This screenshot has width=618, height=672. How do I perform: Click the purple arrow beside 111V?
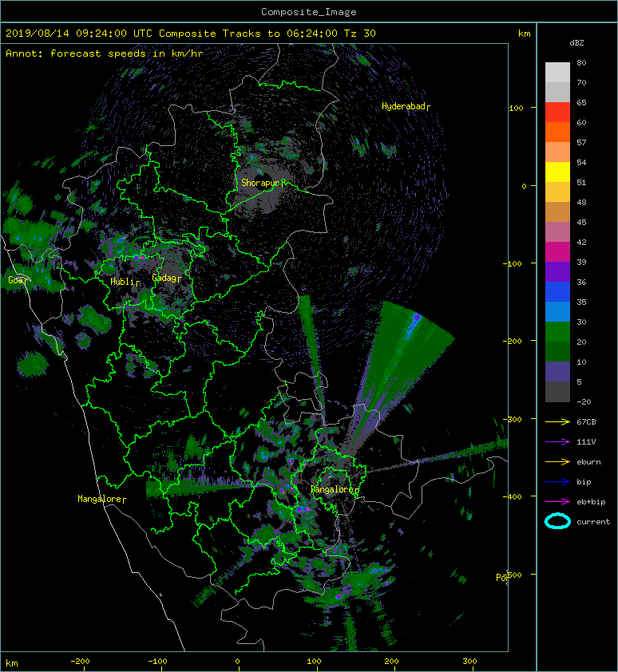pyautogui.click(x=557, y=442)
